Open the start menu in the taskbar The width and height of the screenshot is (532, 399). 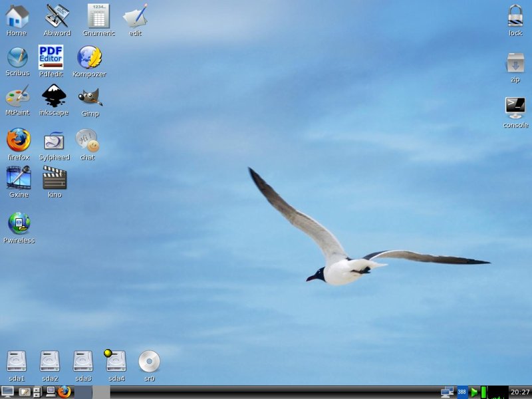pyautogui.click(x=8, y=392)
